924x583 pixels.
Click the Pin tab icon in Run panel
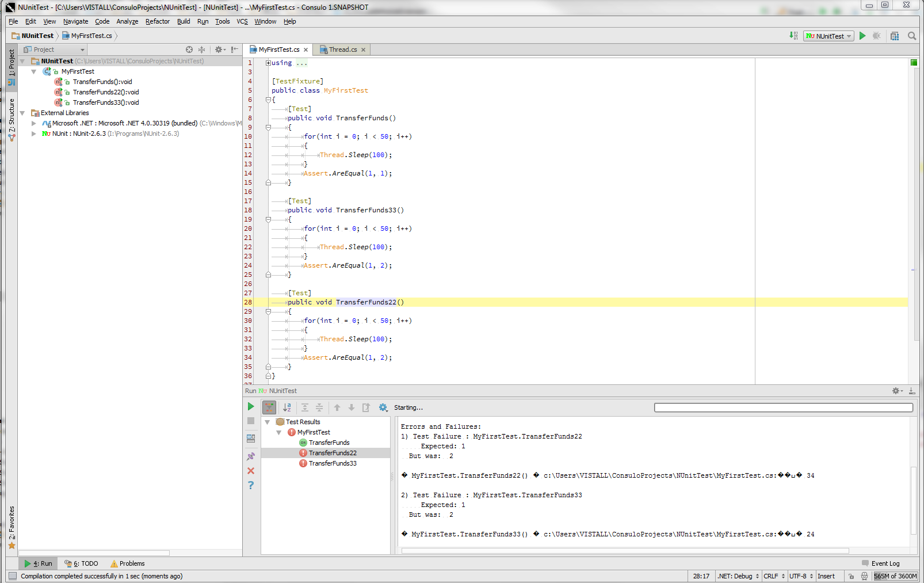251,456
